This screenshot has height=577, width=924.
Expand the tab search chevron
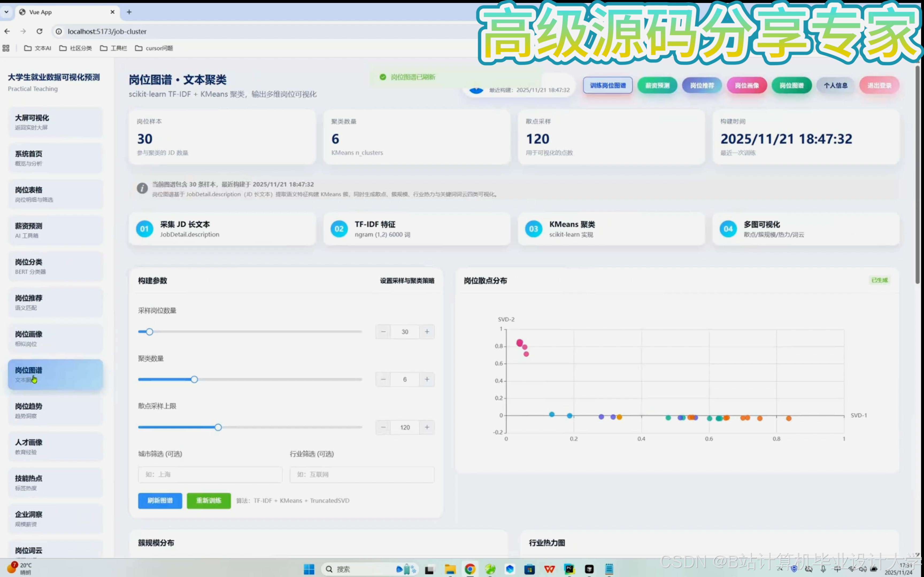tap(6, 12)
